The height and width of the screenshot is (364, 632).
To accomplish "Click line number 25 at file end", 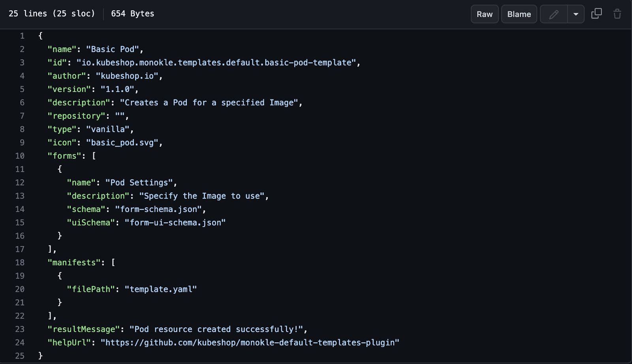I will pos(20,356).
